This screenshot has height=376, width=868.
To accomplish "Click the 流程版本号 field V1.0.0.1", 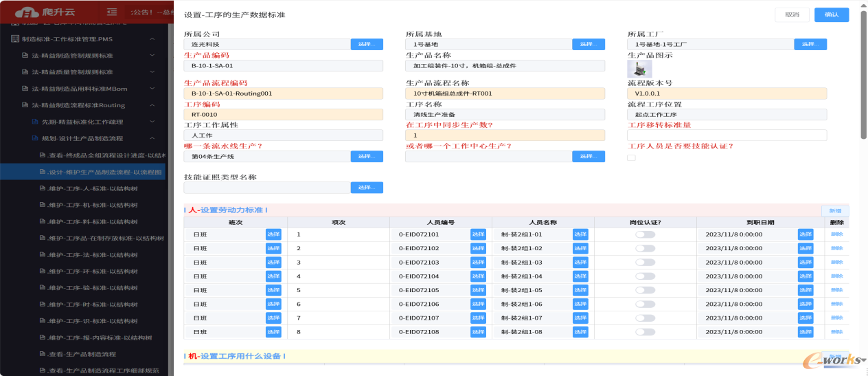I will pos(727,93).
